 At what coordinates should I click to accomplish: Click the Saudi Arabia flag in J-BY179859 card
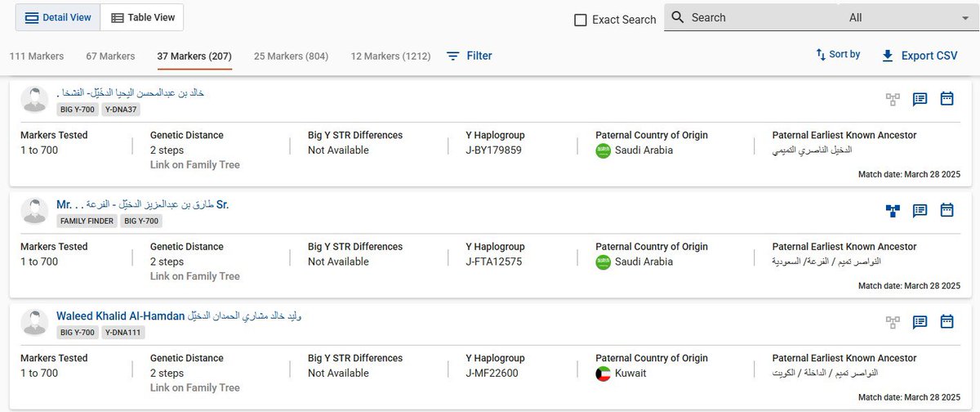click(x=604, y=150)
